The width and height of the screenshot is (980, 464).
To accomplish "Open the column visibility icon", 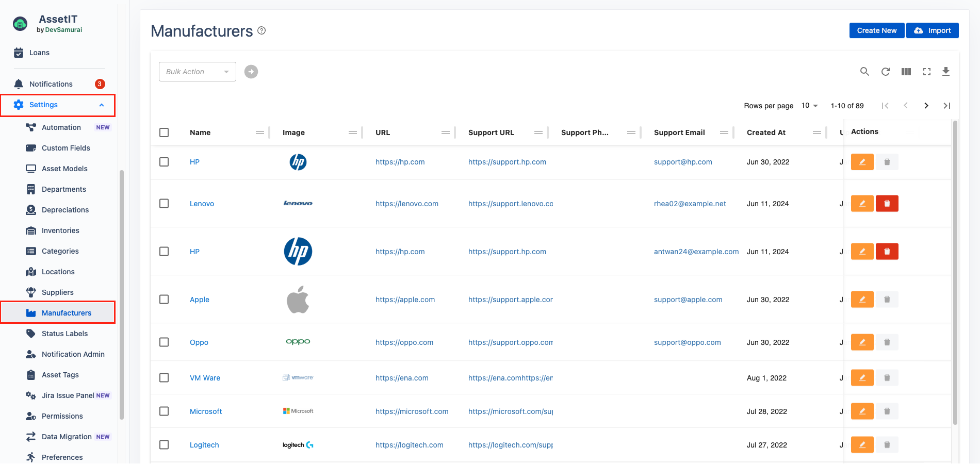I will click(x=906, y=72).
